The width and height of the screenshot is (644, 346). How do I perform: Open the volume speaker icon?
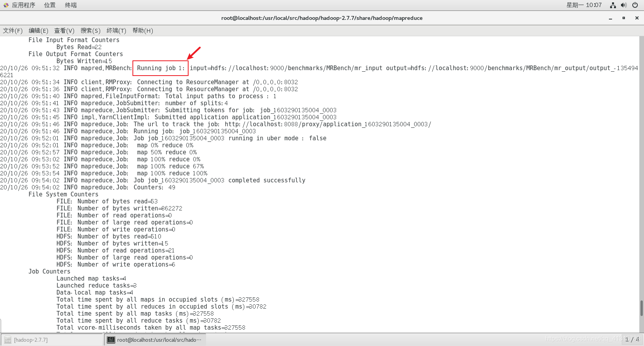click(624, 5)
